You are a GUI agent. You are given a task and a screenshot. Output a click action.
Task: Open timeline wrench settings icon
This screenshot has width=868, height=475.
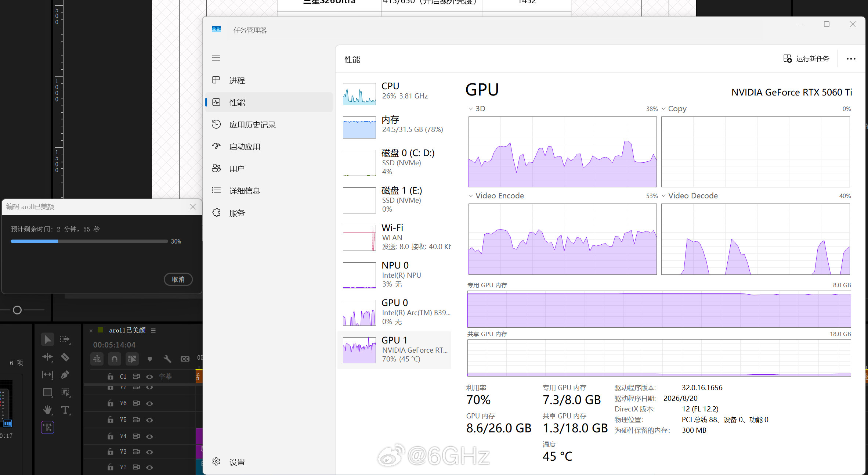[x=167, y=359]
